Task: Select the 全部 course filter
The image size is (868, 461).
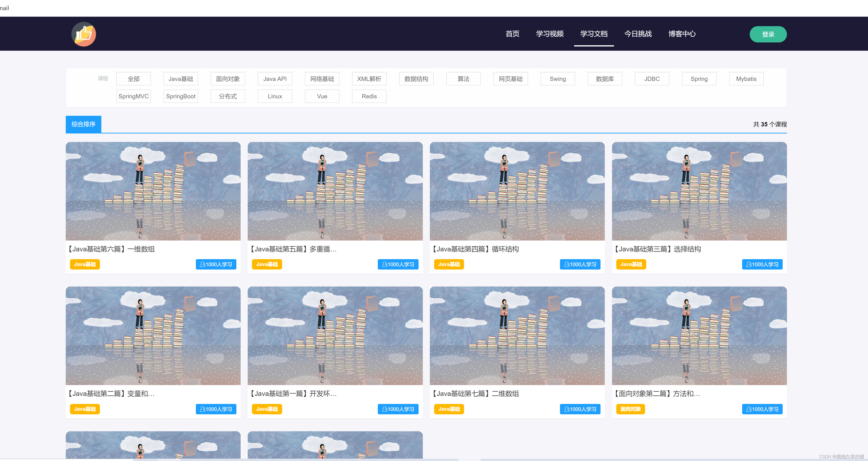Action: (x=133, y=79)
